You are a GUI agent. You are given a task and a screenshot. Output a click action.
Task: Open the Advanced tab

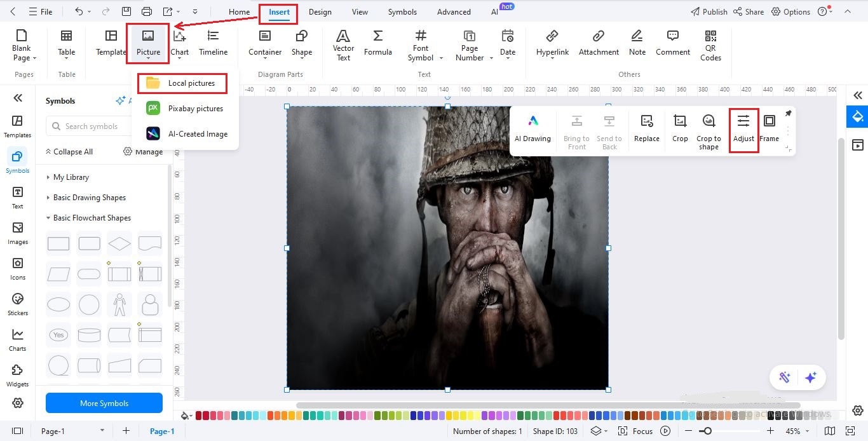[454, 11]
